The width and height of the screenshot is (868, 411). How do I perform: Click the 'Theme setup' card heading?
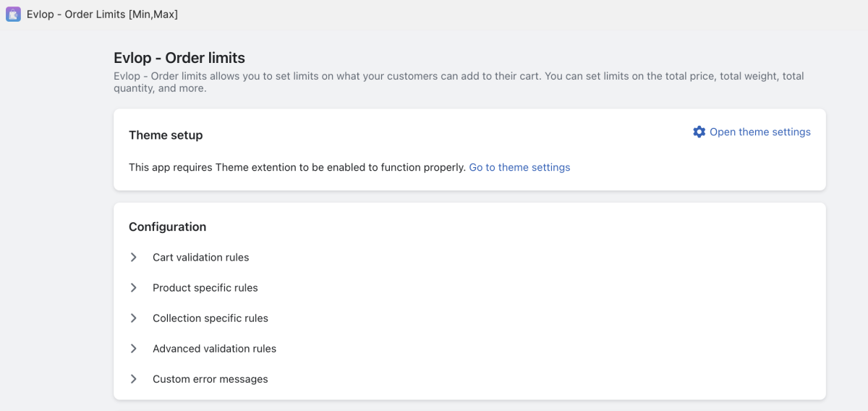pos(166,135)
